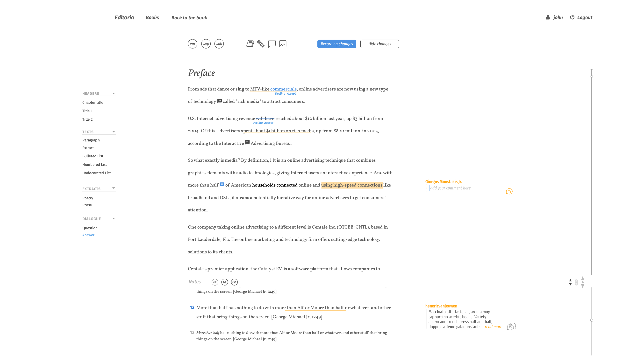
Task: Drag the vertical scrollbar on right side
Action: [591, 77]
